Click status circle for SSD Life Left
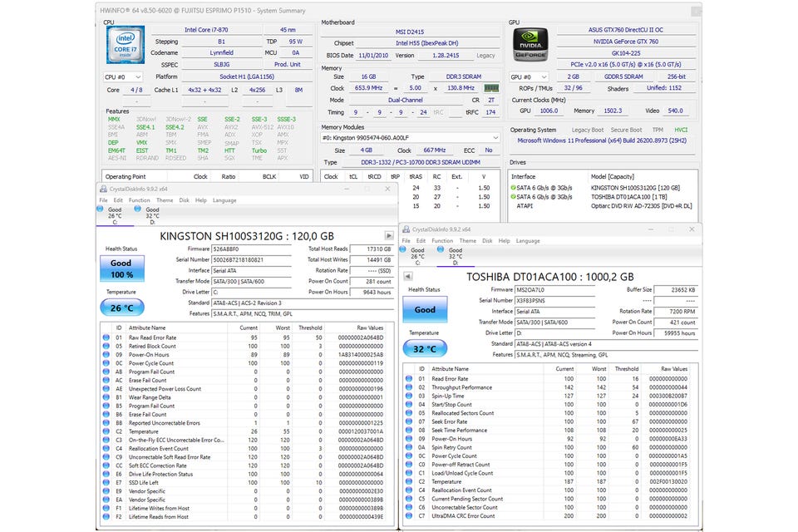Viewport: 798px width, 532px height. [106, 482]
